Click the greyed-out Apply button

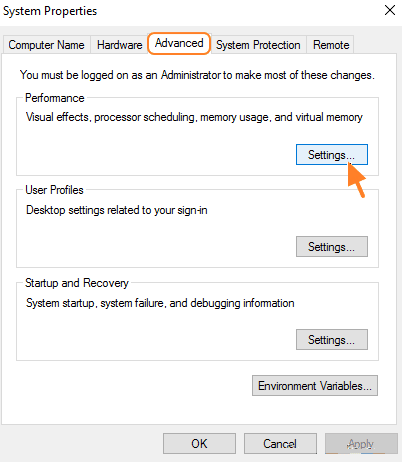click(361, 444)
